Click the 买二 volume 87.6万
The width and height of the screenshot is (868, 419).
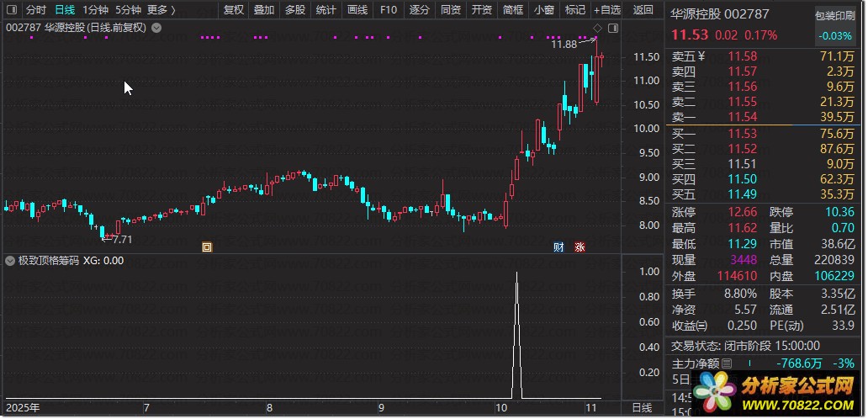[x=838, y=149]
